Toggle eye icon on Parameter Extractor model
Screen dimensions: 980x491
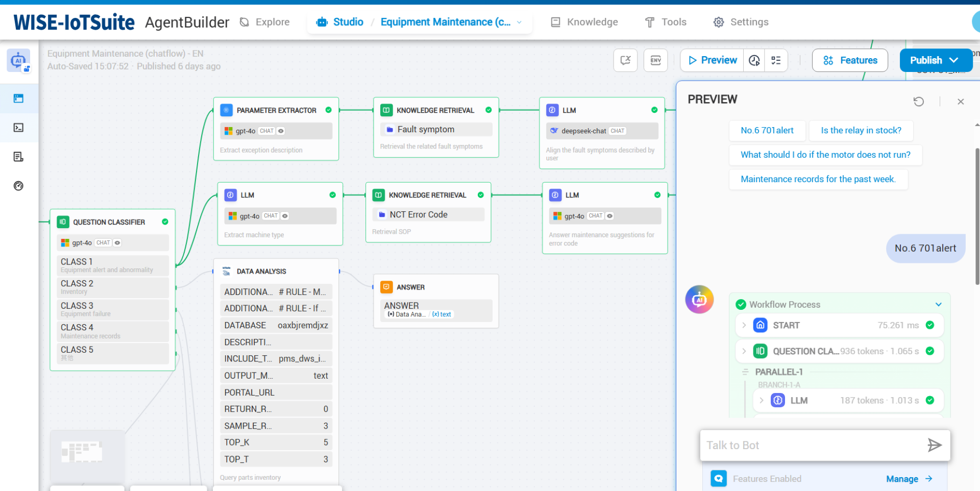[281, 131]
